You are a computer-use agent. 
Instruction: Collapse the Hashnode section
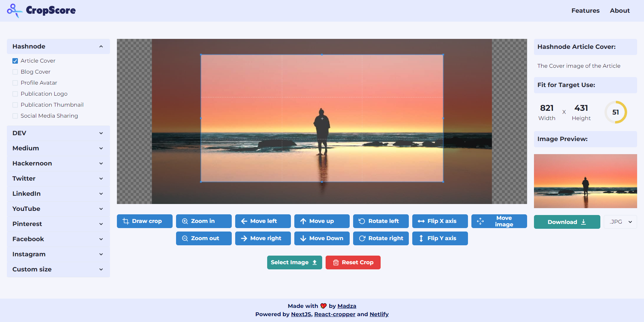pyautogui.click(x=58, y=46)
